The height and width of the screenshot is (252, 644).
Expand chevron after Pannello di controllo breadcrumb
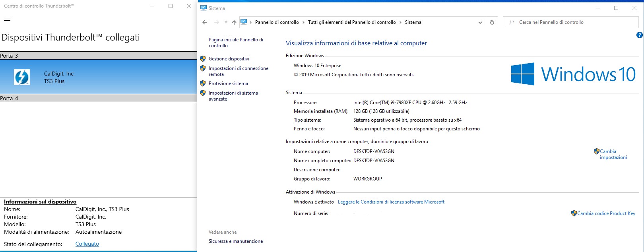coord(303,22)
